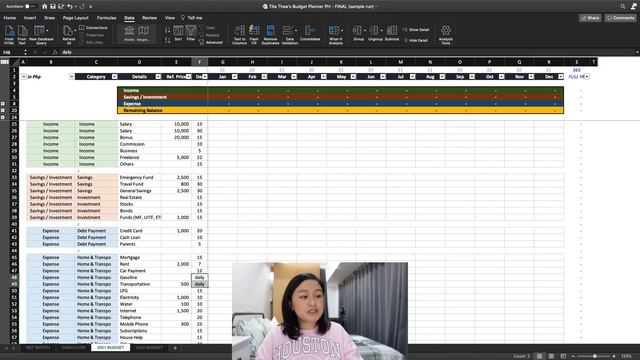Open the Home ribbon tab
640x360 pixels.
pyautogui.click(x=10, y=18)
